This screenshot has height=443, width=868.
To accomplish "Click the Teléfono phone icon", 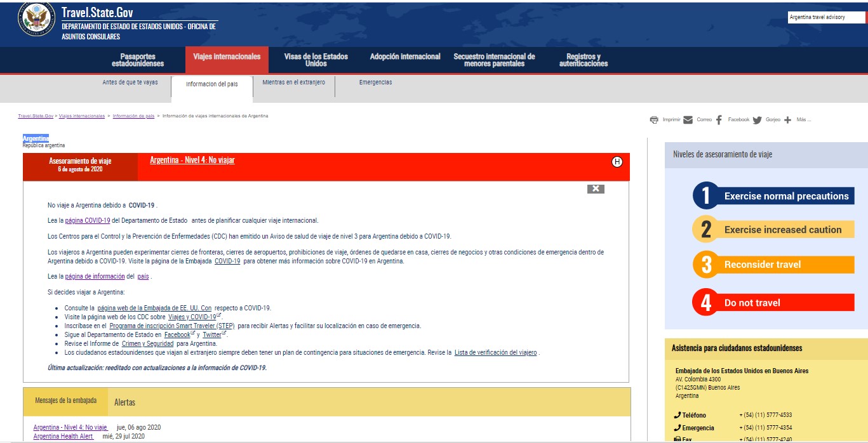I will tap(678, 415).
